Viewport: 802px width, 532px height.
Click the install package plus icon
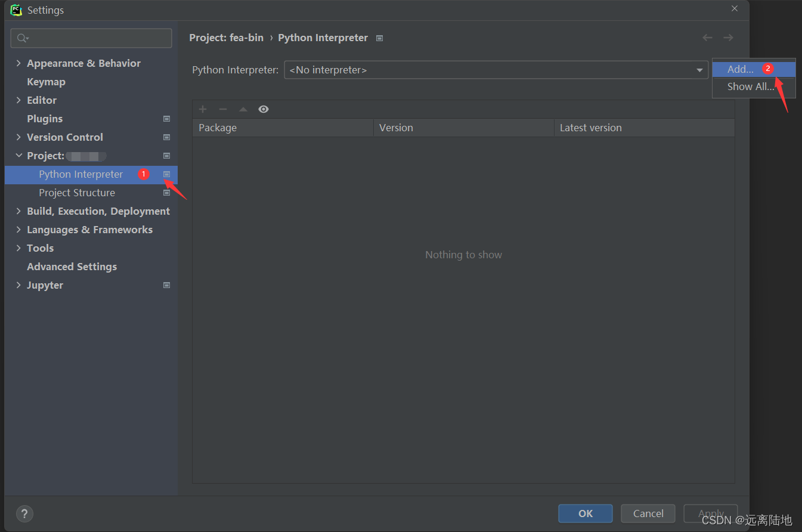(x=203, y=109)
